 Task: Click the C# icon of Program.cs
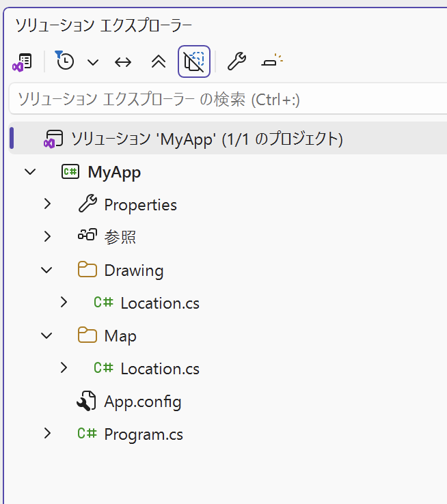pyautogui.click(x=87, y=433)
